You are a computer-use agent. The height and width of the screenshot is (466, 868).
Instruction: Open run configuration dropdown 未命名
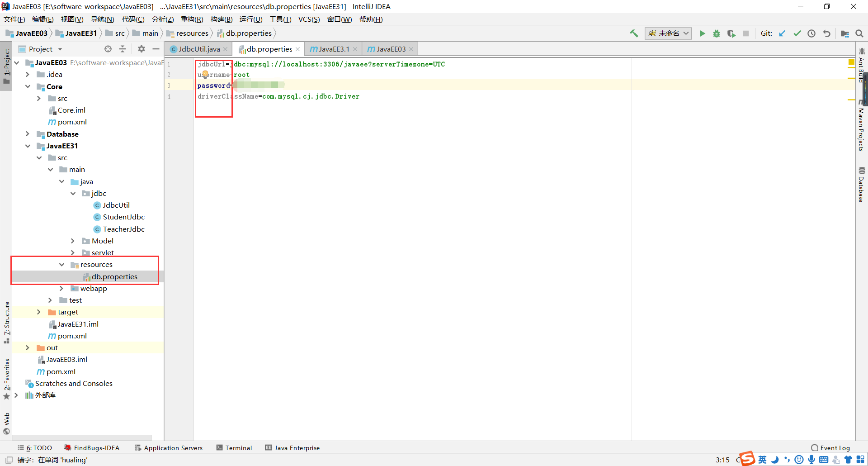tap(668, 33)
